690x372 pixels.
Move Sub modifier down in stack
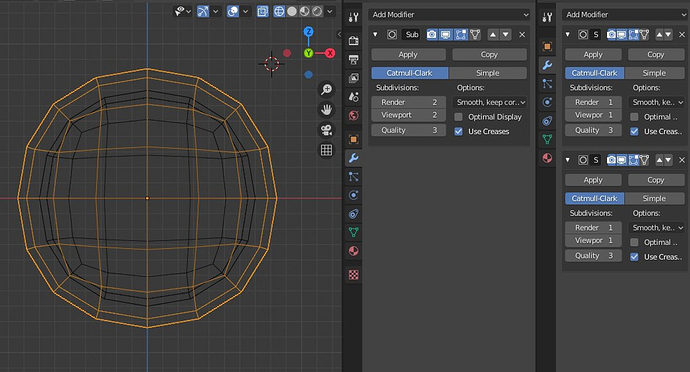click(506, 34)
